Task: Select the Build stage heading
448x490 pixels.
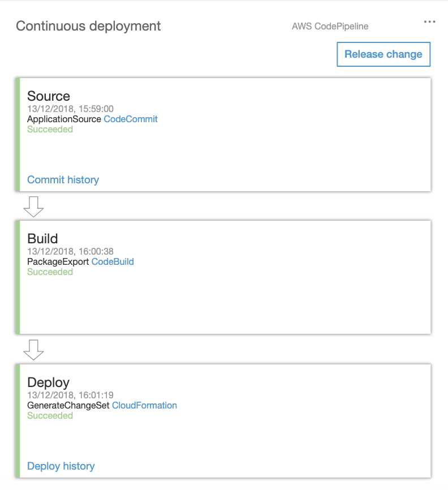Action: click(42, 238)
